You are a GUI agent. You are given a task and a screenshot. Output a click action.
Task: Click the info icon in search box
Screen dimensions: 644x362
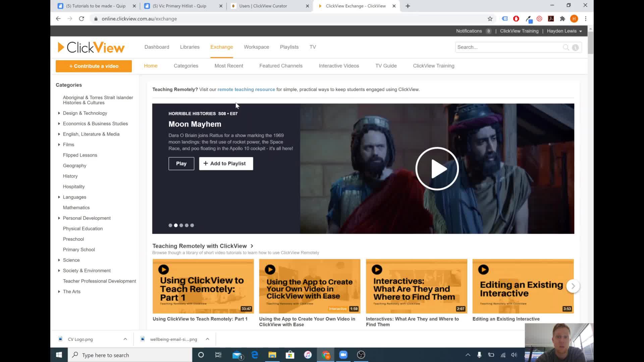point(575,47)
